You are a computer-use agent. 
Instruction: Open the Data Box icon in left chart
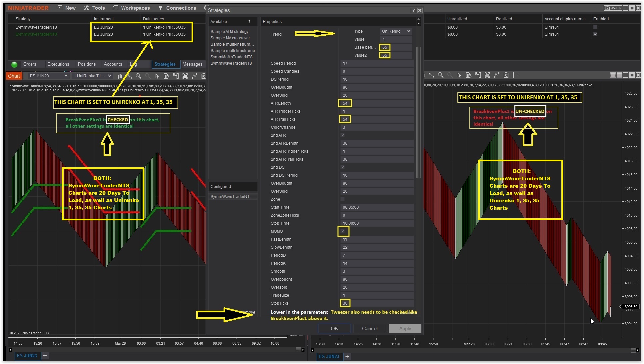(x=166, y=76)
